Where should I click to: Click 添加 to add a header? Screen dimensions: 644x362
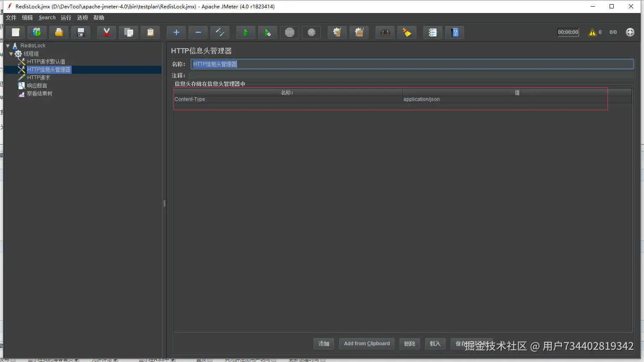[324, 344]
